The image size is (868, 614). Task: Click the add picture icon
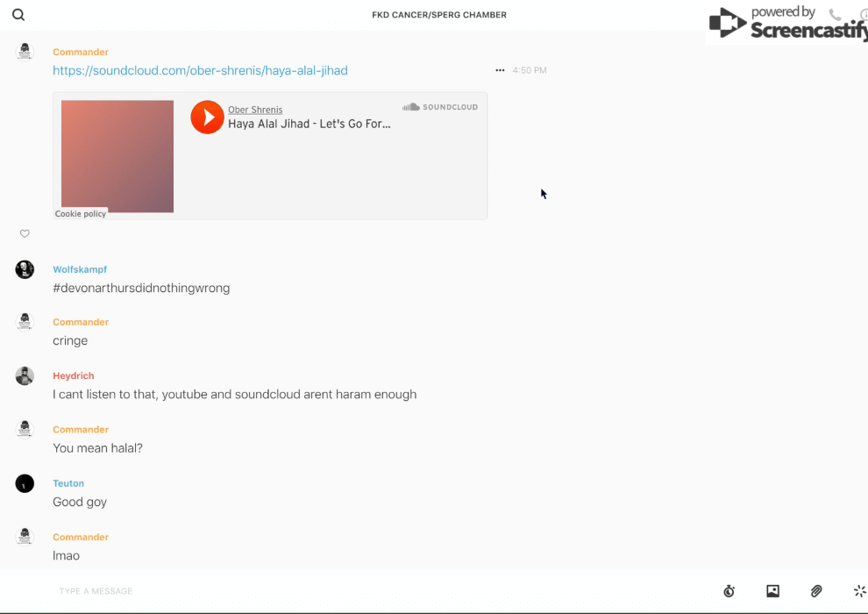coord(772,591)
